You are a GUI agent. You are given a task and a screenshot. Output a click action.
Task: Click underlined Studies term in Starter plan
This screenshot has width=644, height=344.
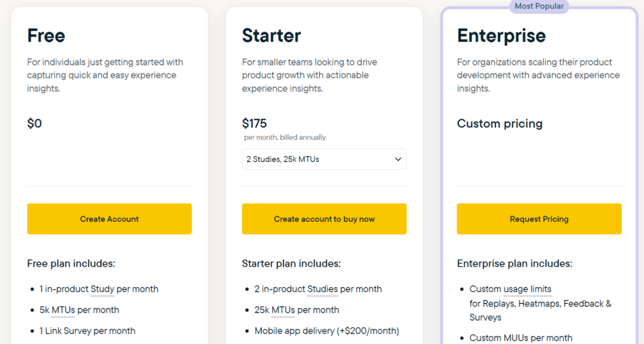point(323,289)
